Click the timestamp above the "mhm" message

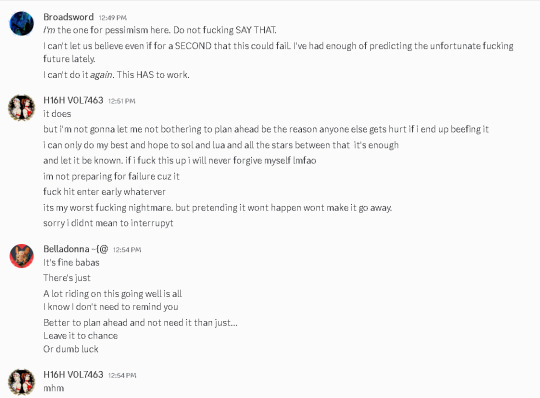[x=122, y=375]
